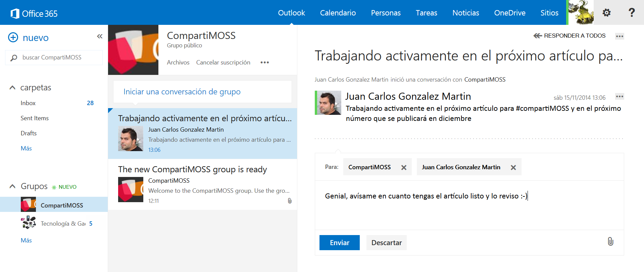644x272 pixels.
Task: Click the CompartiMOSS group header image
Action: pos(133,50)
